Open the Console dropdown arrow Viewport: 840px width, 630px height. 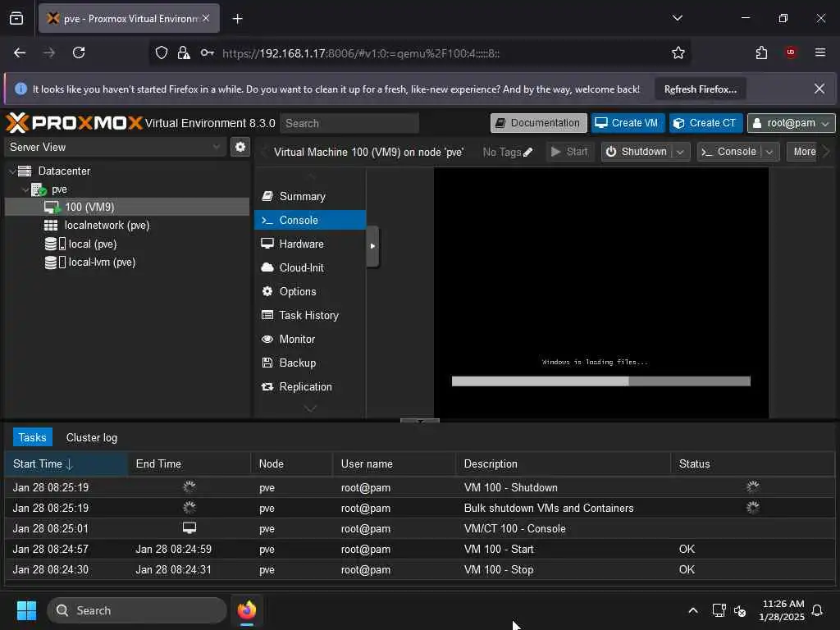pos(769,152)
